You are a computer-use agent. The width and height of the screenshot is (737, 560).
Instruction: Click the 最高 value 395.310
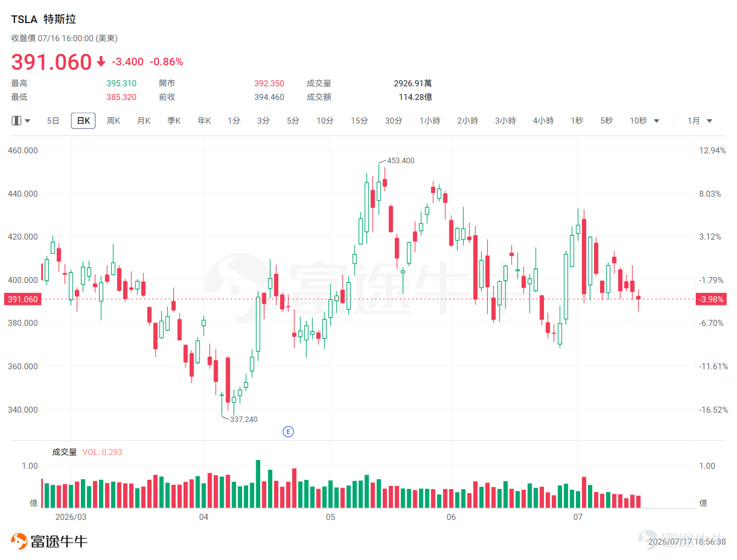122,84
